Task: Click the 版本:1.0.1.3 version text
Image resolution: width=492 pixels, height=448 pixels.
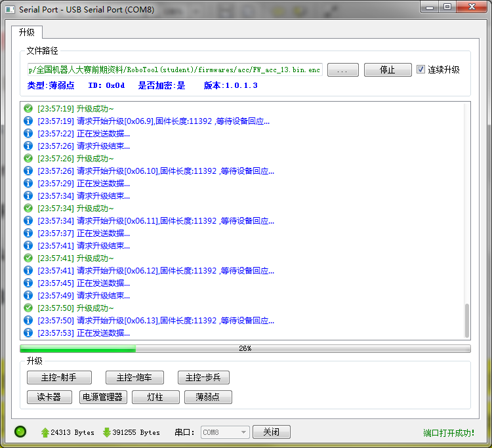Action: click(x=231, y=85)
